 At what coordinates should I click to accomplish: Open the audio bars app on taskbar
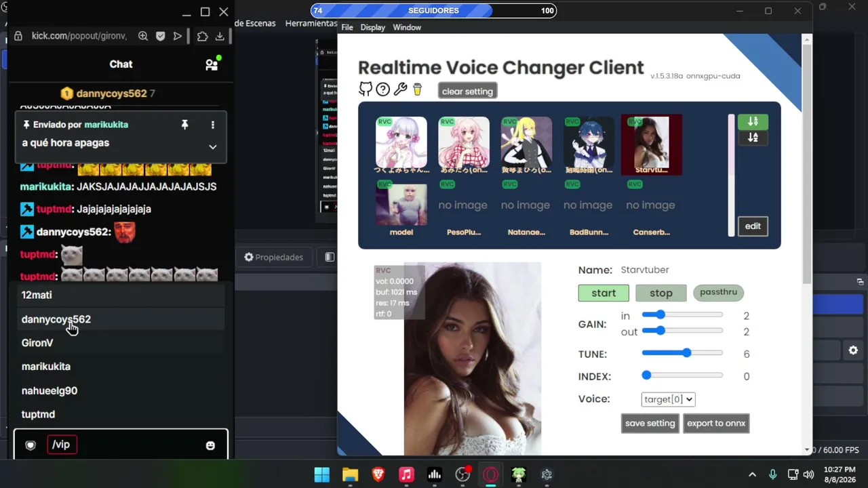435,474
